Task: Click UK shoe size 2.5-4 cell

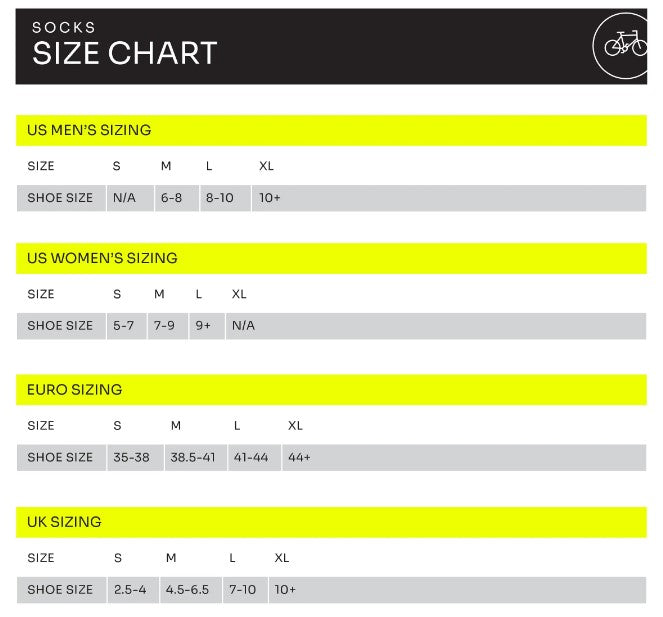Action: point(130,590)
